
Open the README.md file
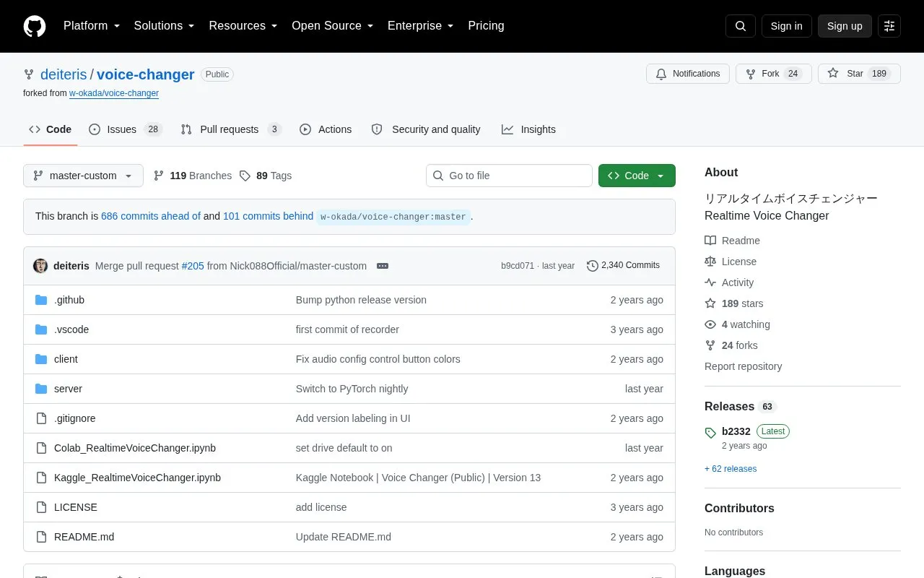point(84,537)
